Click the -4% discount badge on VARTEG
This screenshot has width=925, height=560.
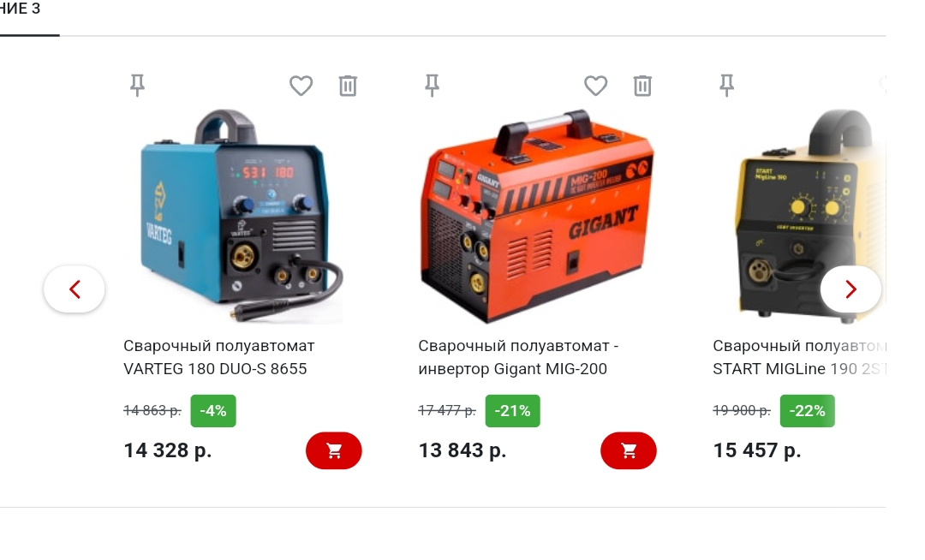pos(213,411)
